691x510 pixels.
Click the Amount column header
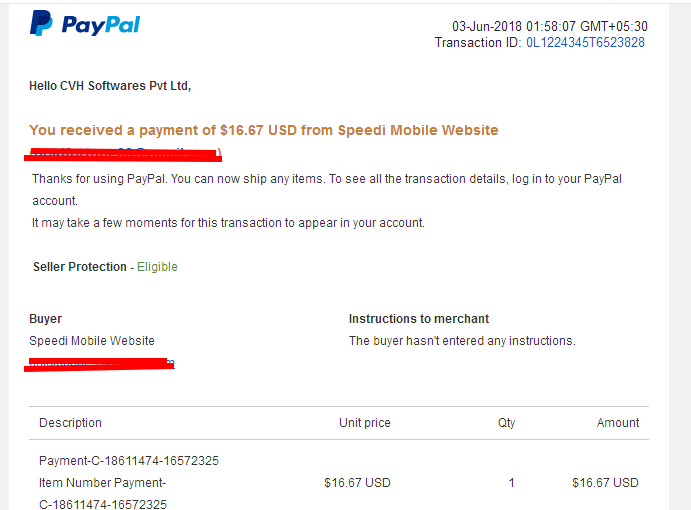[x=618, y=423]
